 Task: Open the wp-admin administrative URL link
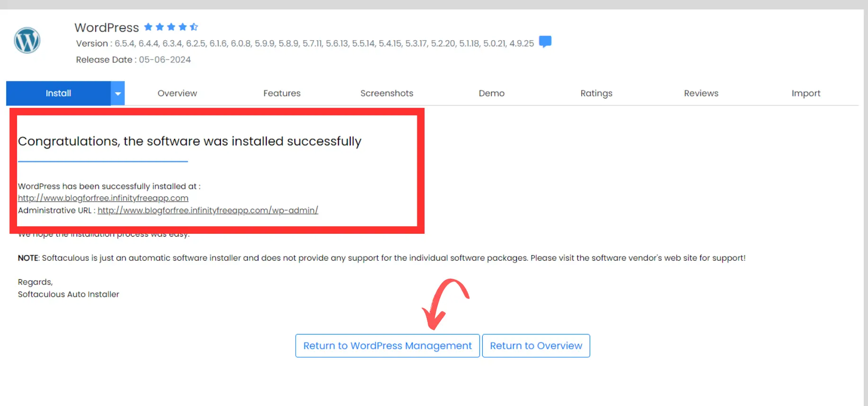tap(208, 210)
